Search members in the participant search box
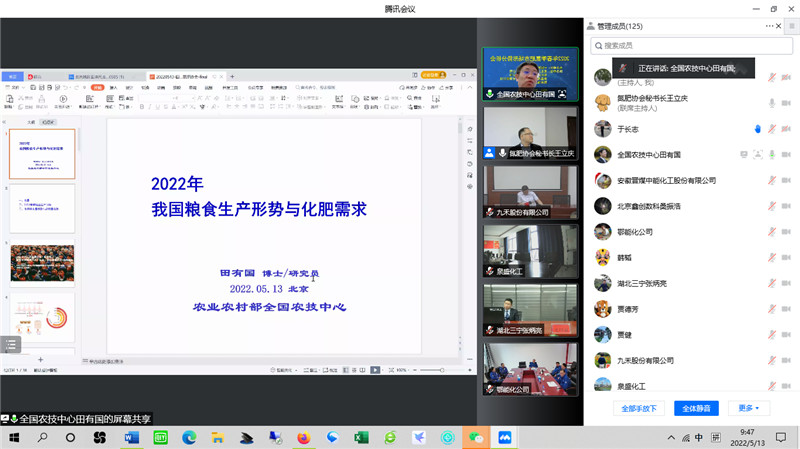This screenshot has height=449, width=800. (690, 46)
